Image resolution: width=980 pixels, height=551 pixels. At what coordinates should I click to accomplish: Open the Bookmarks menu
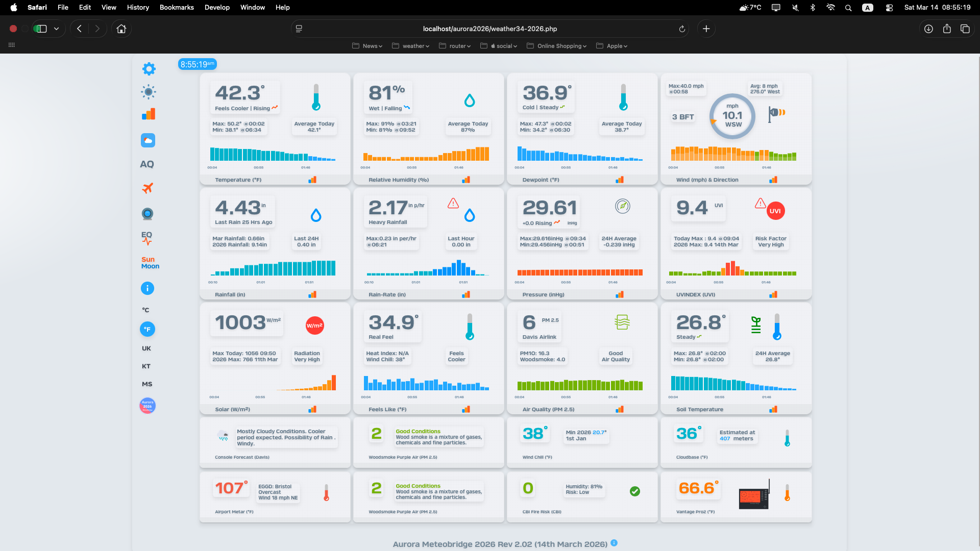coord(177,8)
